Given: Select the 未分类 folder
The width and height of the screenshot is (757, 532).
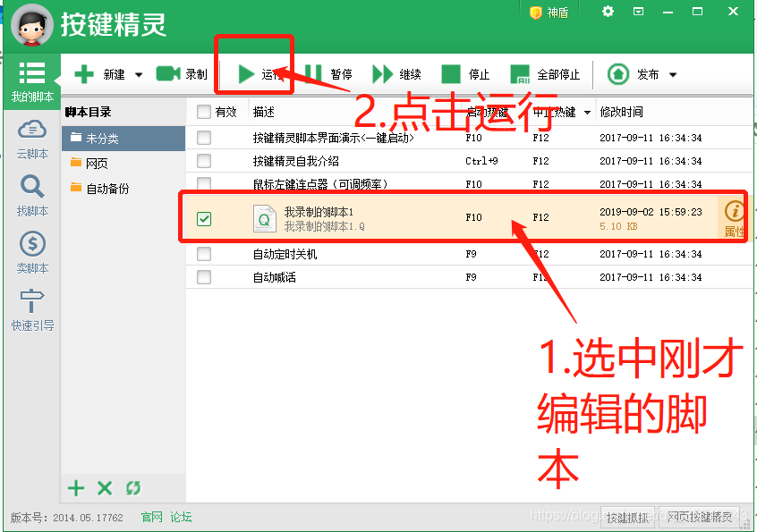Looking at the screenshot, I should 123,139.
